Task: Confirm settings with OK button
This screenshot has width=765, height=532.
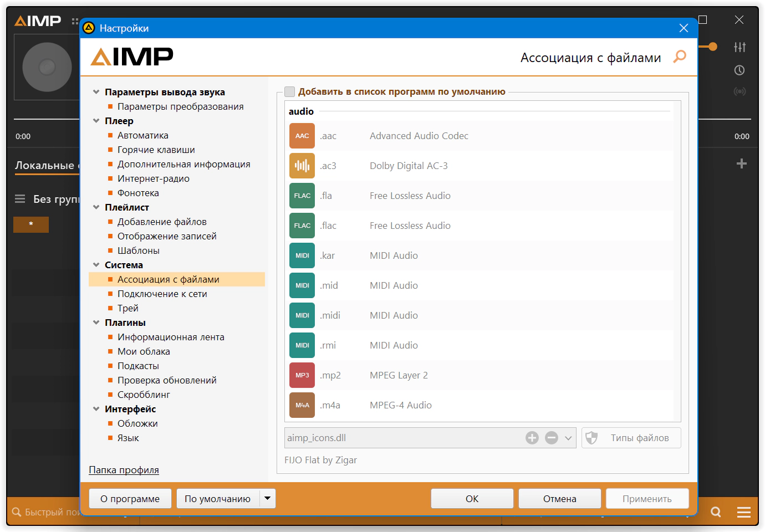Action: 472,499
